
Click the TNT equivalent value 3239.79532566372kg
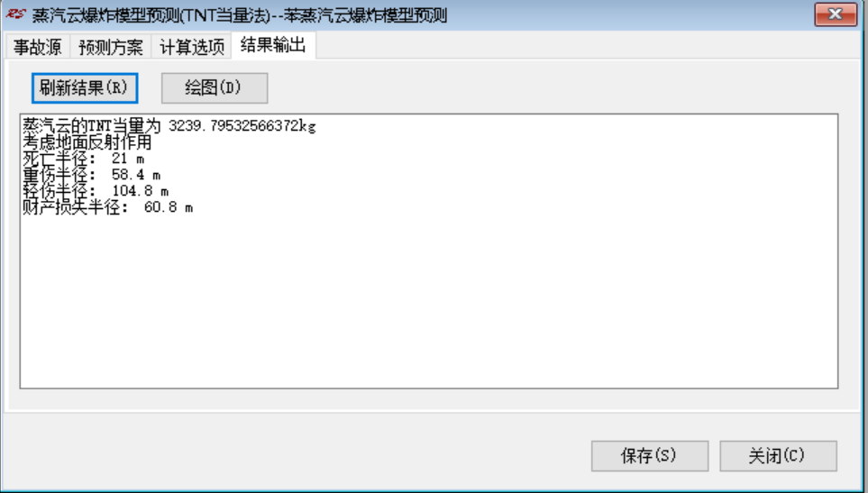tap(242, 126)
